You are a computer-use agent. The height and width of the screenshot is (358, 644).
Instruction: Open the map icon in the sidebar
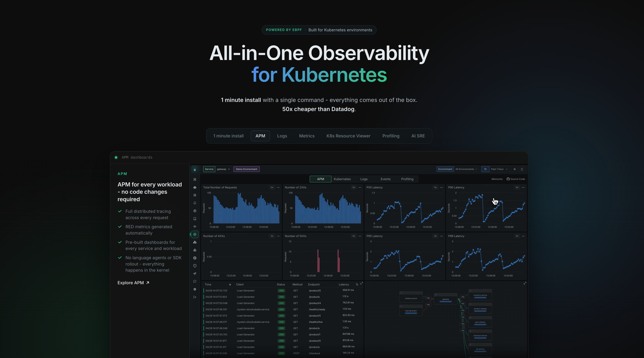pos(195,242)
